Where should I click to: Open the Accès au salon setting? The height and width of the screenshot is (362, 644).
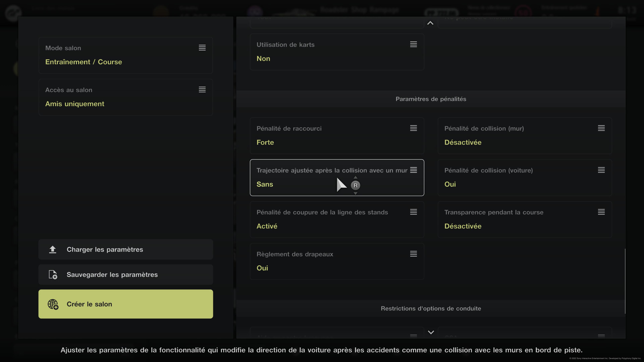126,97
